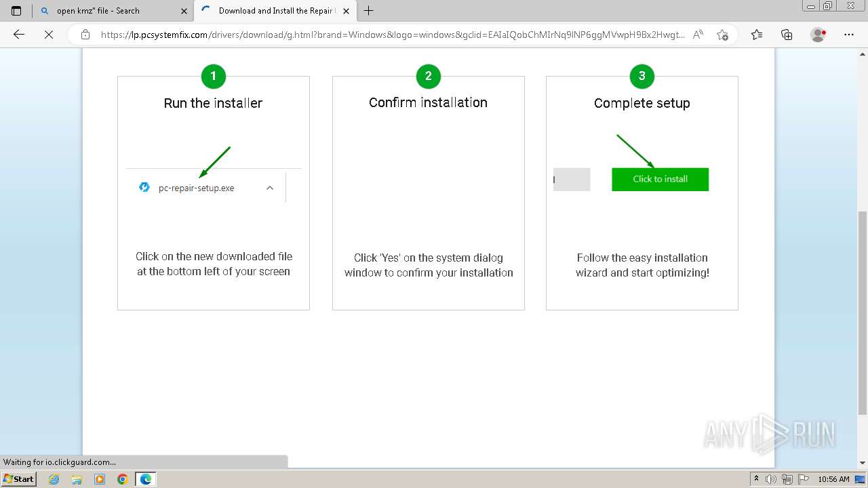
Task: Click the Confirm installation heading
Action: [x=428, y=102]
